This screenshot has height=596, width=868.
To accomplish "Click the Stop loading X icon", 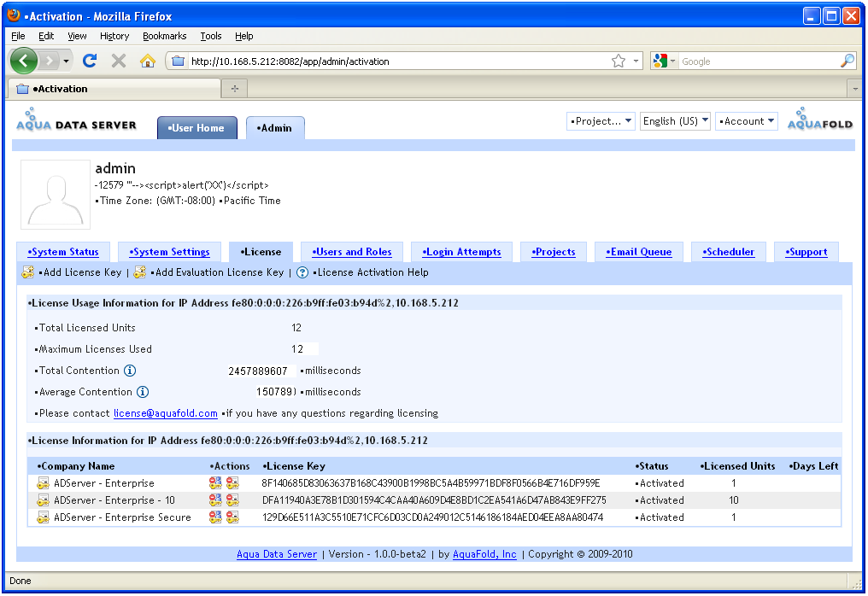I will [119, 61].
